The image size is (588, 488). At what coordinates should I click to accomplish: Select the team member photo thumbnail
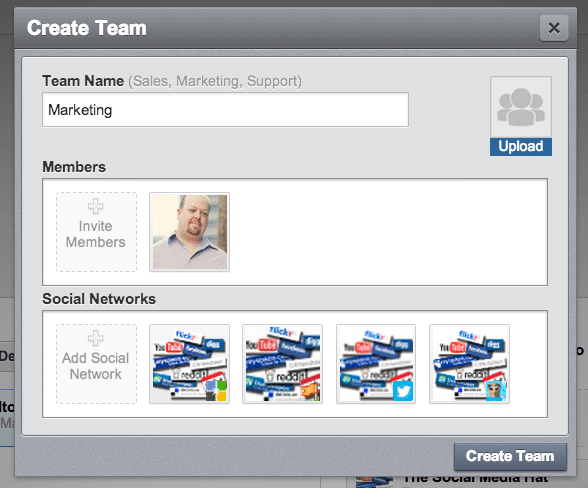click(189, 232)
